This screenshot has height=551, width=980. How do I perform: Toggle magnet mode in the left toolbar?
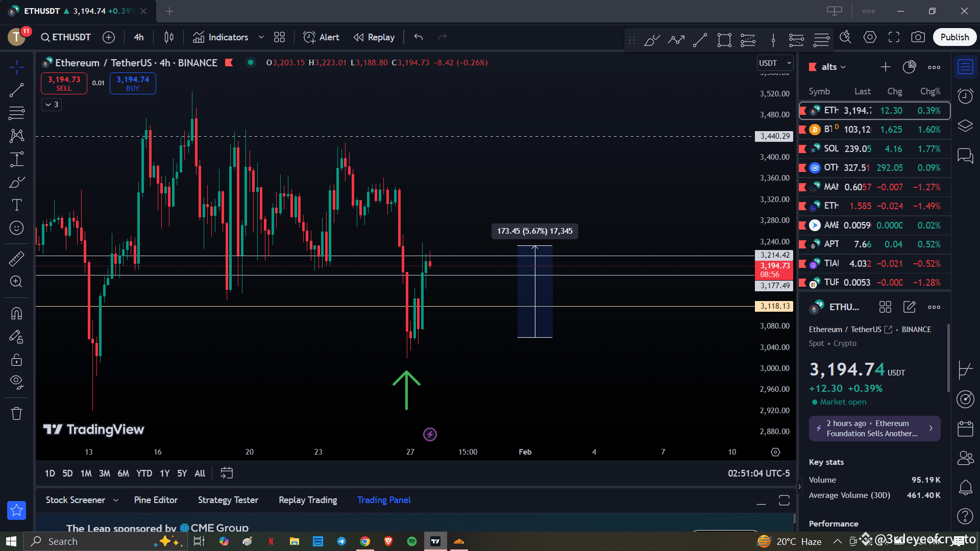point(17,313)
